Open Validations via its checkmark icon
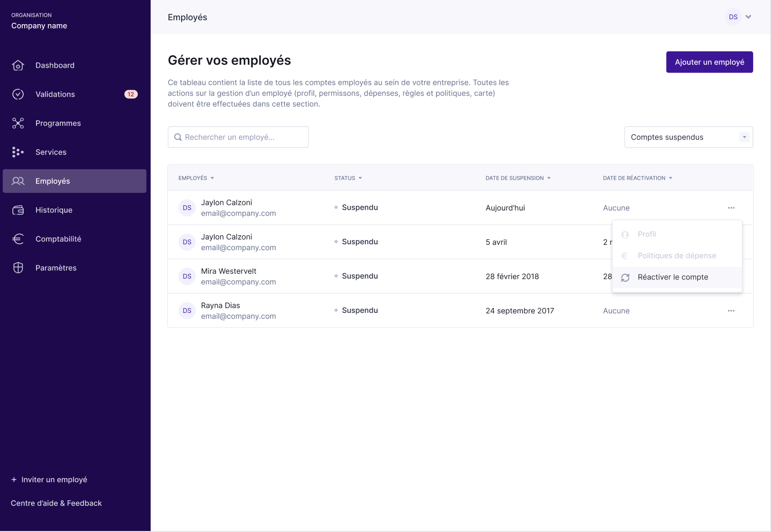771x532 pixels. (x=18, y=94)
